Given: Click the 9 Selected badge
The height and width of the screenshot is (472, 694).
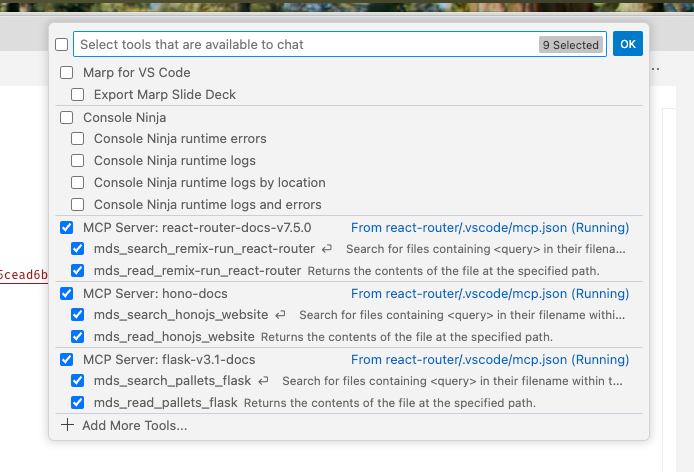Looking at the screenshot, I should point(570,45).
